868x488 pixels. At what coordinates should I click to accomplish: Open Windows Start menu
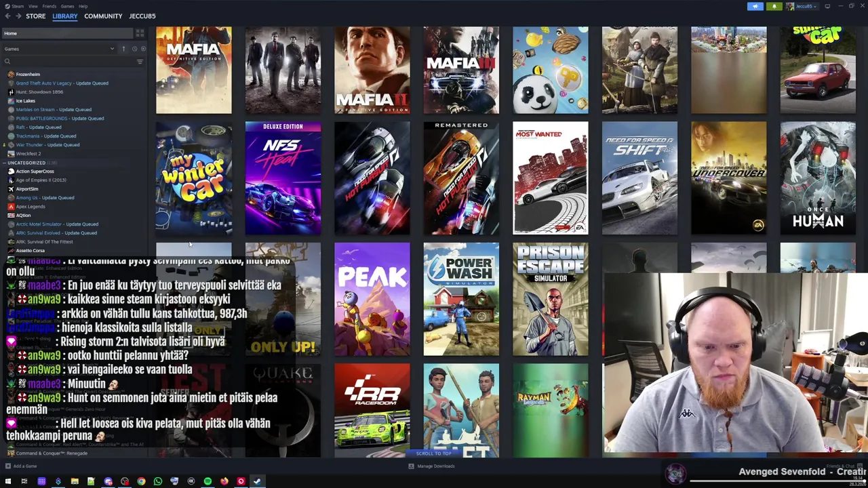click(x=8, y=481)
